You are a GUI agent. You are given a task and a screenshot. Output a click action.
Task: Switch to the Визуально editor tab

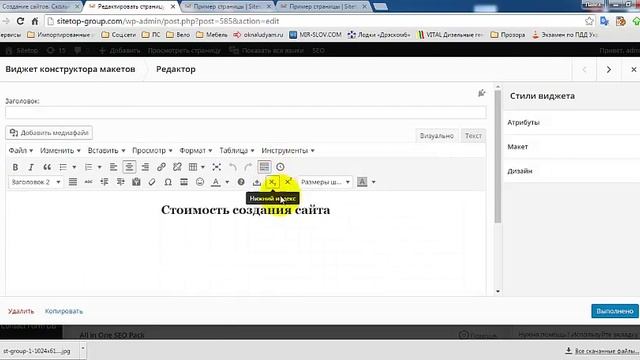point(436,136)
